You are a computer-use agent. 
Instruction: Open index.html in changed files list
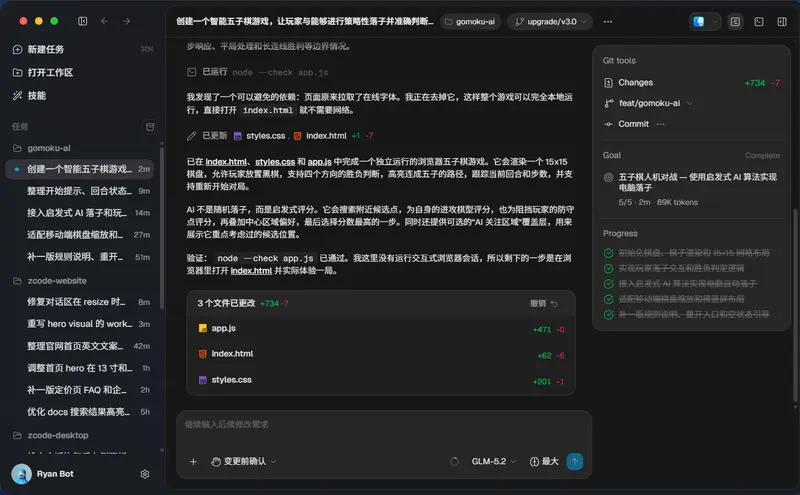pos(381,354)
